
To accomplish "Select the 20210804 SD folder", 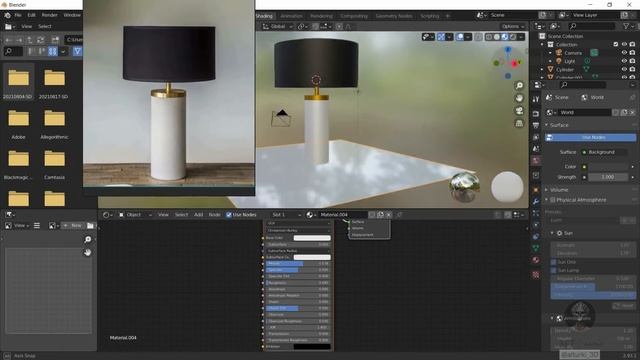I will pyautogui.click(x=18, y=83).
